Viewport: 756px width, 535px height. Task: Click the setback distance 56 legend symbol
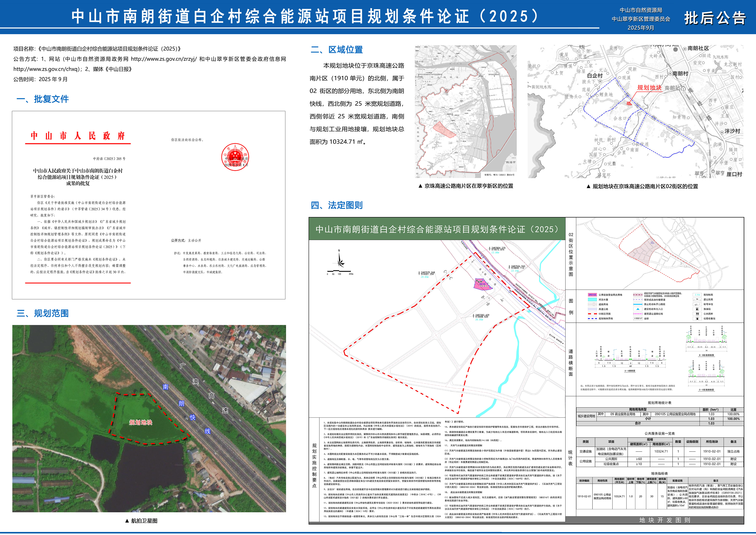click(697, 300)
